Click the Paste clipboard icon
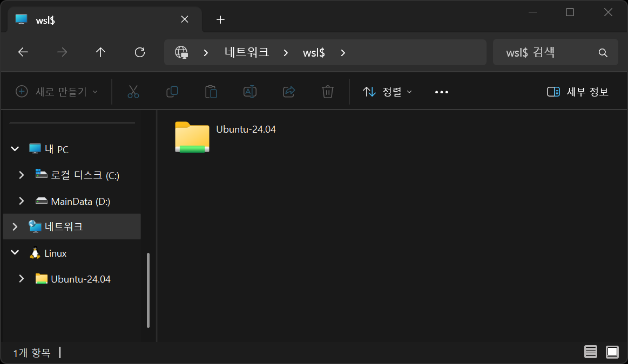Screen dimensions: 628x364 coord(211,92)
